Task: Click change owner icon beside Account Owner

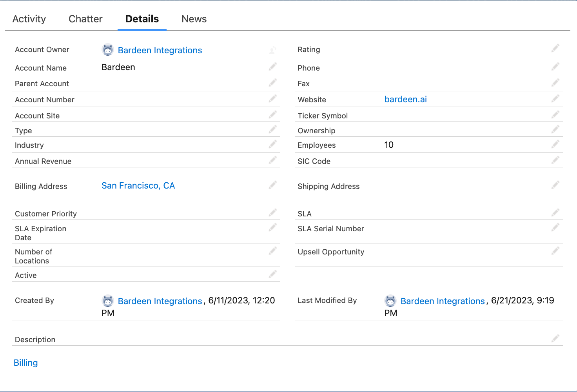Action: click(273, 50)
